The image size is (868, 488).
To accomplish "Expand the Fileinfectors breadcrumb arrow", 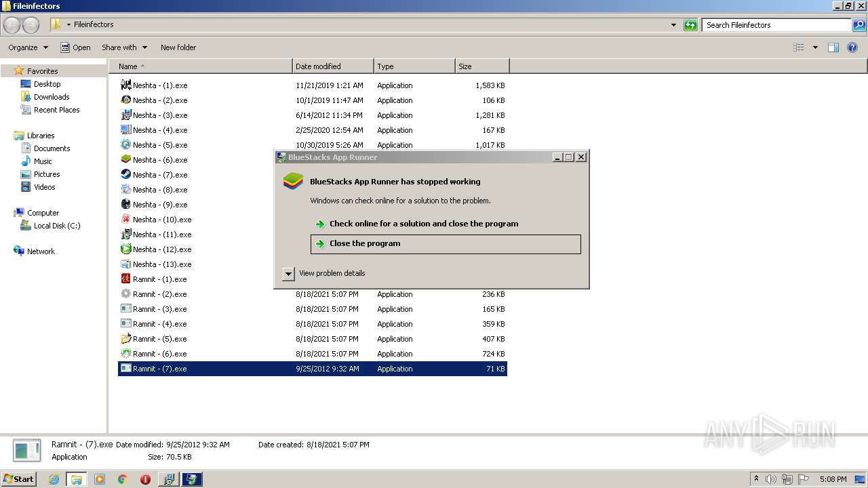I will (68, 25).
